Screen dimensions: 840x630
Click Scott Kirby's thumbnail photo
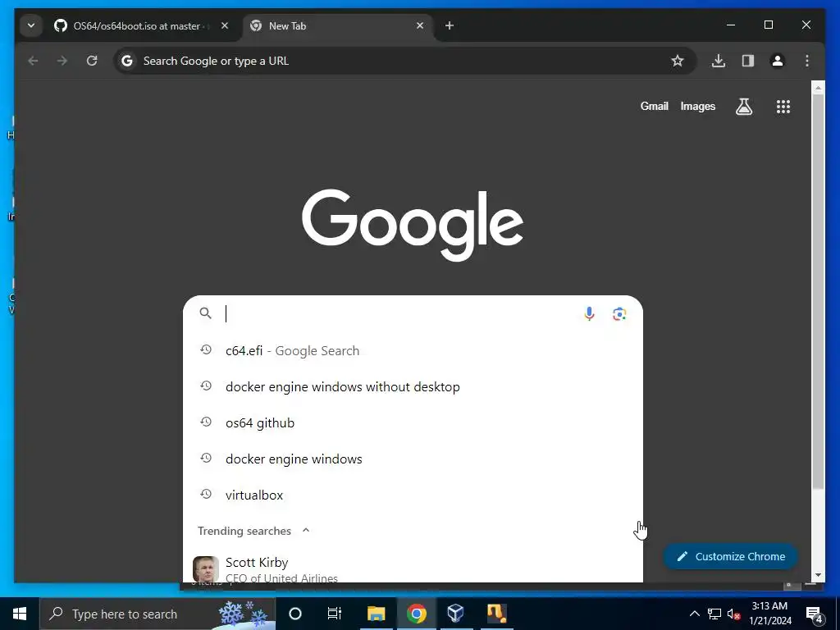click(x=206, y=569)
